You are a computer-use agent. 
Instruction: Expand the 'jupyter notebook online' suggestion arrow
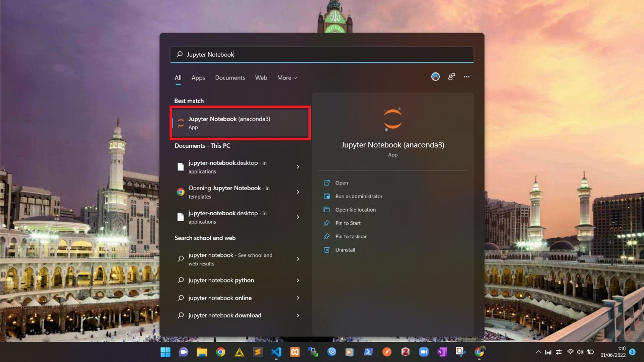pos(298,298)
